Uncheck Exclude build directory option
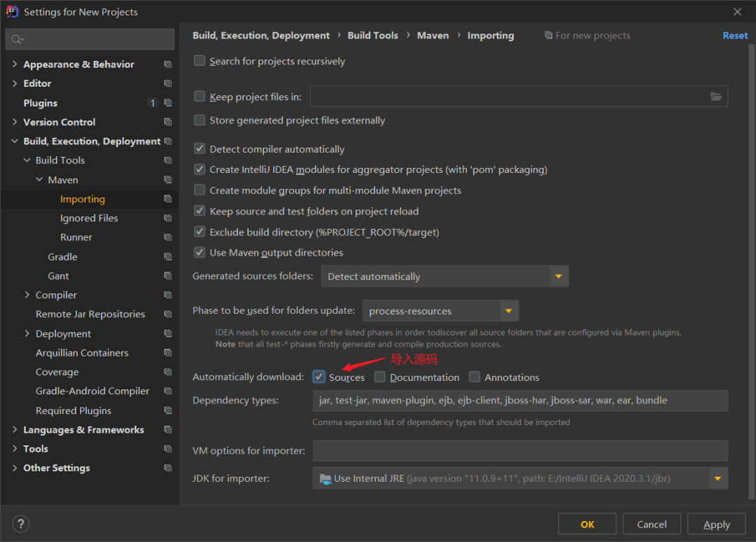Image resolution: width=756 pixels, height=542 pixels. [199, 232]
